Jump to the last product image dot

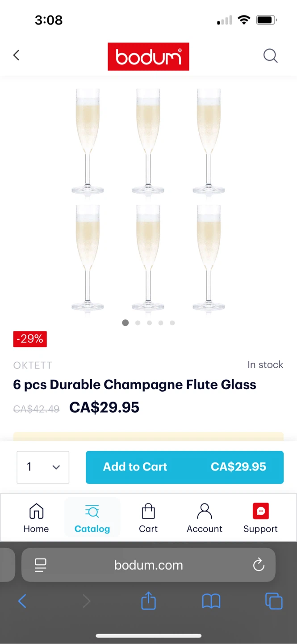pos(172,322)
